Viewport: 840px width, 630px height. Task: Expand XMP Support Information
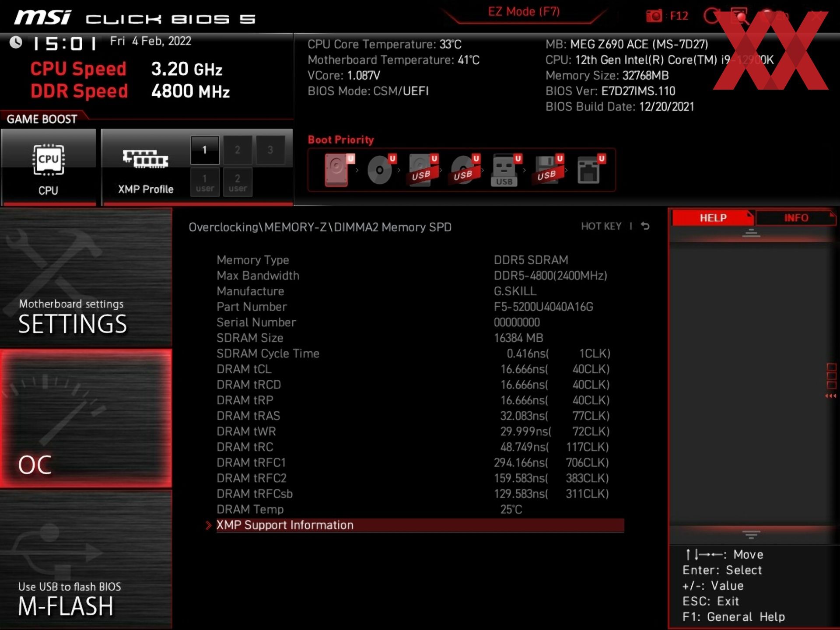pos(420,525)
